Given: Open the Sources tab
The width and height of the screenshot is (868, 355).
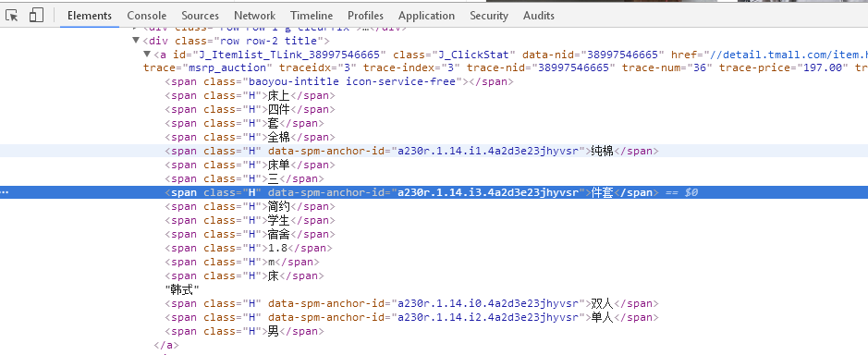Looking at the screenshot, I should tap(200, 16).
